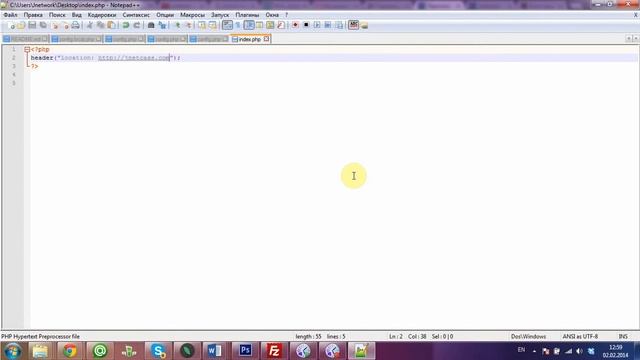The image size is (640, 360).
Task: Click 'PHP Hypertext Preprocessor file' status text
Action: click(x=40, y=337)
